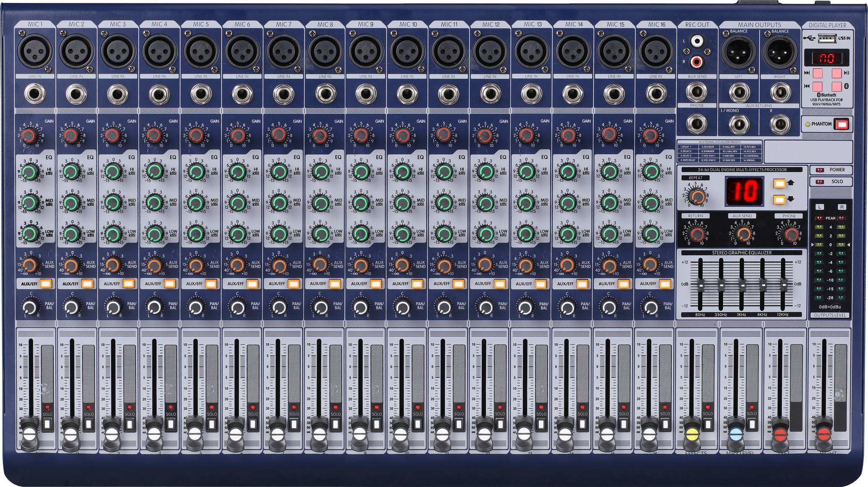
Task: Click the POWER indicator LED
Action: 819,170
